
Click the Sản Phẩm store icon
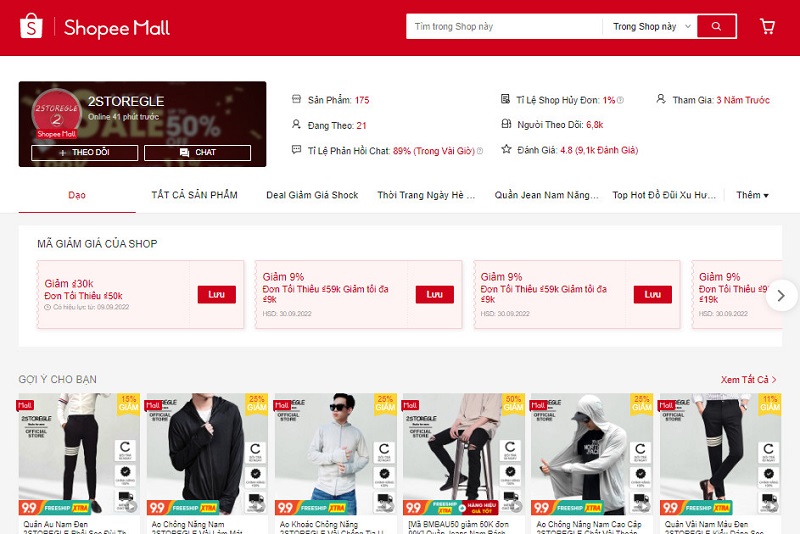pyautogui.click(x=296, y=100)
